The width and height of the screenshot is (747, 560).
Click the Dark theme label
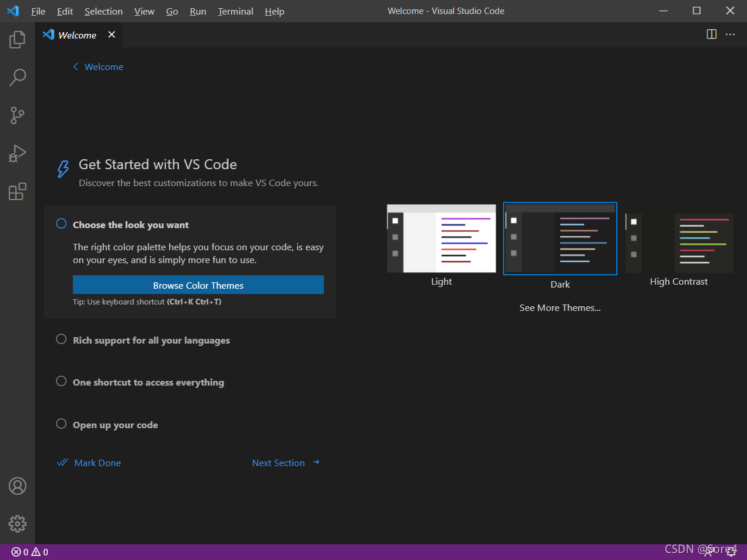coord(560,284)
